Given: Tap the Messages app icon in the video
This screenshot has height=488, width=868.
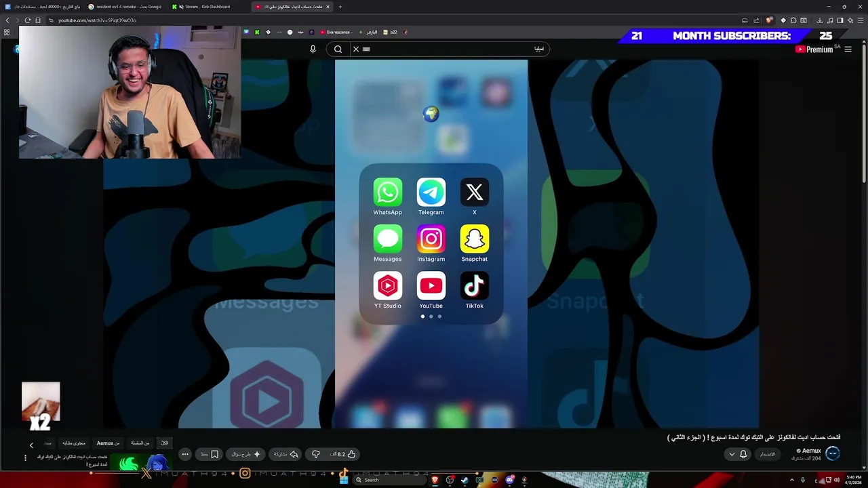Looking at the screenshot, I should coord(388,239).
